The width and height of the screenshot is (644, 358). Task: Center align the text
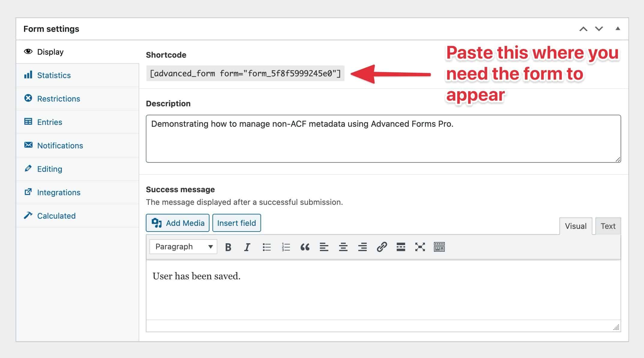point(343,247)
